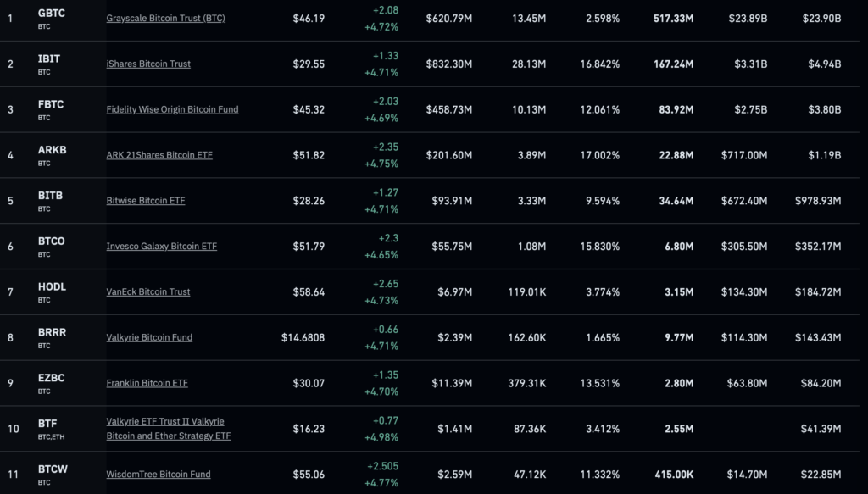Viewport: 868px width, 494px height.
Task: Open the WisdomTree Bitcoin Fund link
Action: click(x=159, y=474)
